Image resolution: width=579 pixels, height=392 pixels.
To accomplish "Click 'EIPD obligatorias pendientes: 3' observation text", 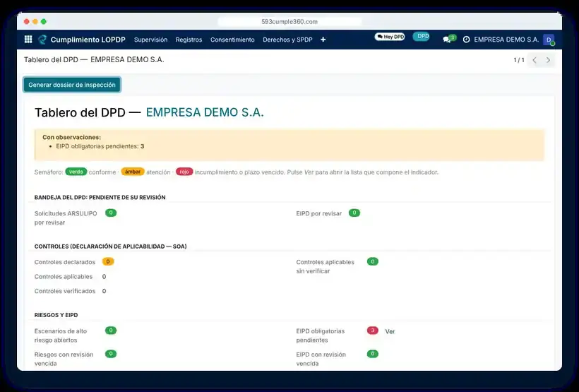I will tap(100, 146).
